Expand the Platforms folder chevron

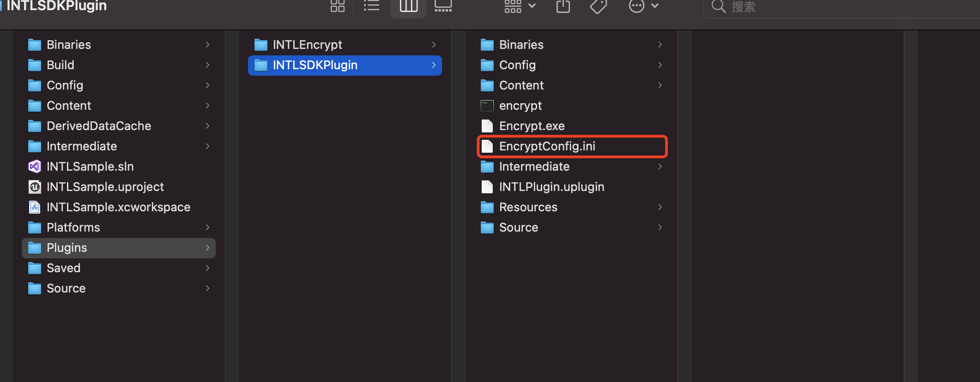(x=207, y=227)
